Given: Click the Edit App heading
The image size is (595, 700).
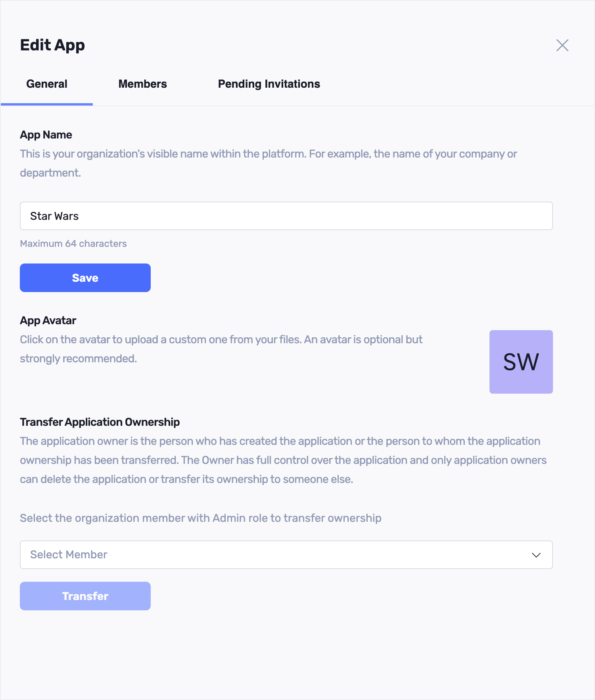Looking at the screenshot, I should [x=52, y=45].
